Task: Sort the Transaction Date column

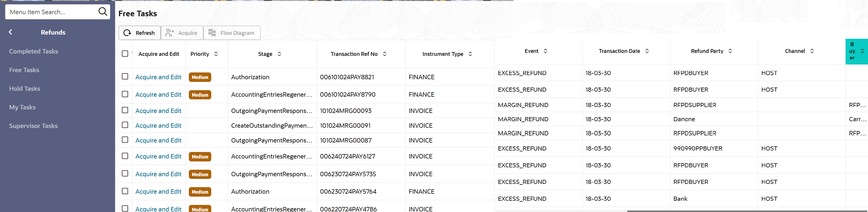Action: coord(647,51)
